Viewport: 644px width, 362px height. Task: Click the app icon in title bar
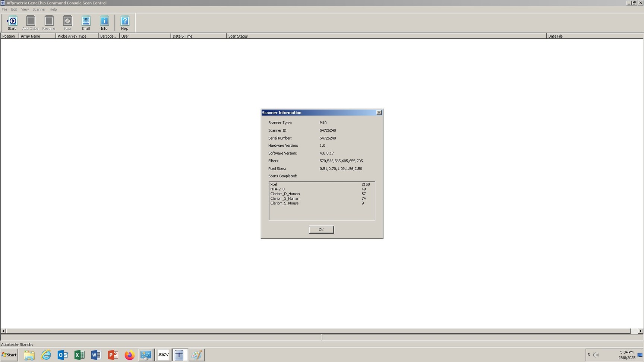click(x=3, y=3)
